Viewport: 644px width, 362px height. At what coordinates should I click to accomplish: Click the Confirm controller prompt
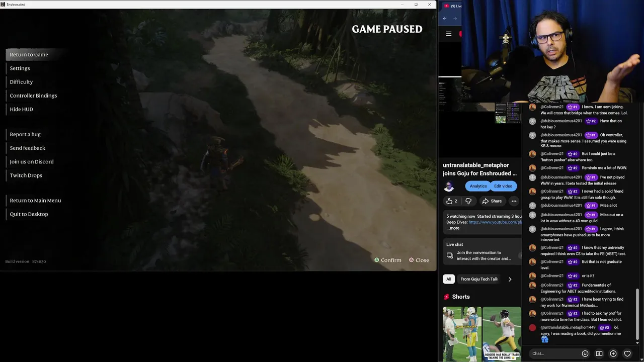[x=388, y=260]
